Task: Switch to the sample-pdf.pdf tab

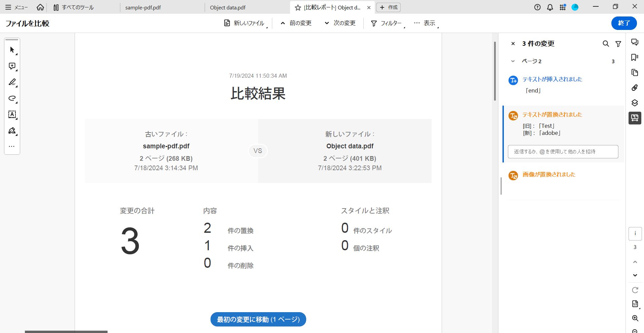Action: pyautogui.click(x=143, y=7)
